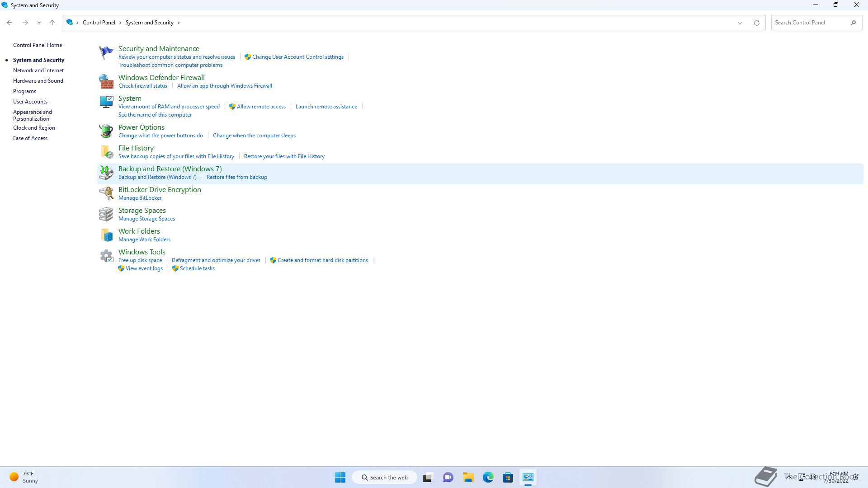This screenshot has width=868, height=488.
Task: Click Change what the power buttons do
Action: 160,136
